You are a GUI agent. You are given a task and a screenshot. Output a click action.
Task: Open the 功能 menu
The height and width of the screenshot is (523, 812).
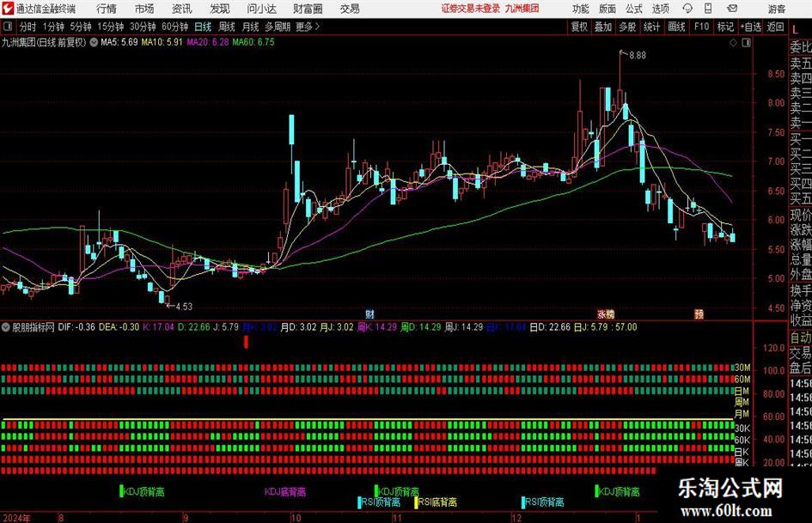click(581, 9)
